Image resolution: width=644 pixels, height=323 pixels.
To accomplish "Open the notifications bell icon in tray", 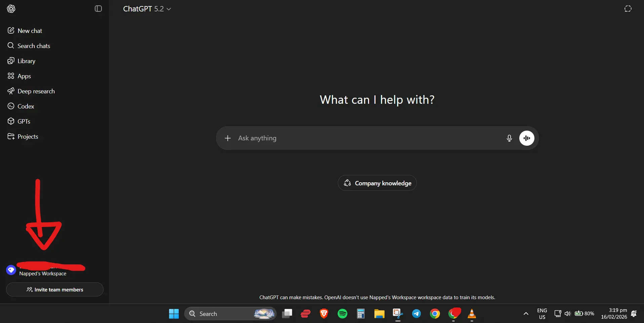I will pos(634,314).
